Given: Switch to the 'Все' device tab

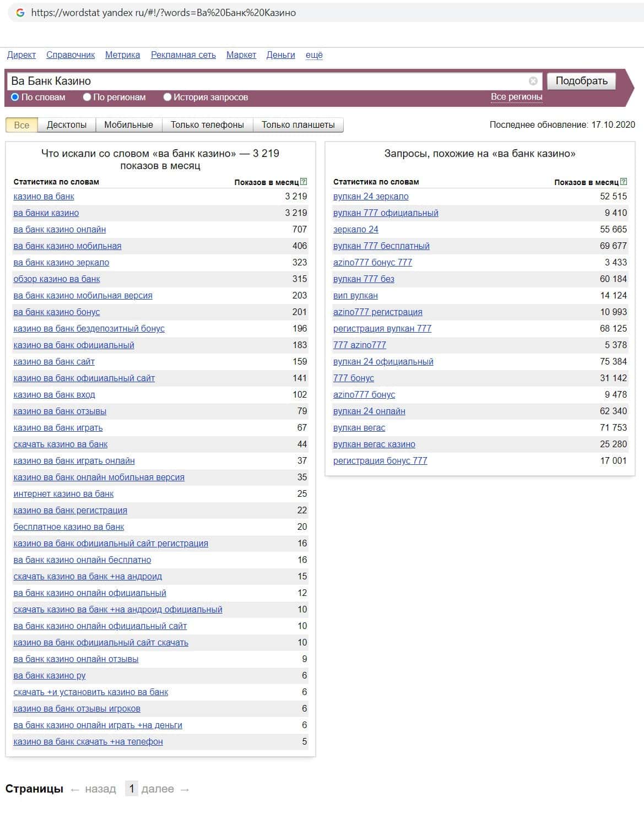Looking at the screenshot, I should click(x=21, y=125).
